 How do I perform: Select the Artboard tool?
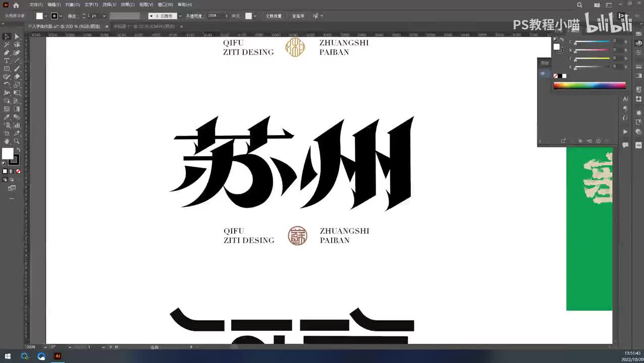[7, 133]
